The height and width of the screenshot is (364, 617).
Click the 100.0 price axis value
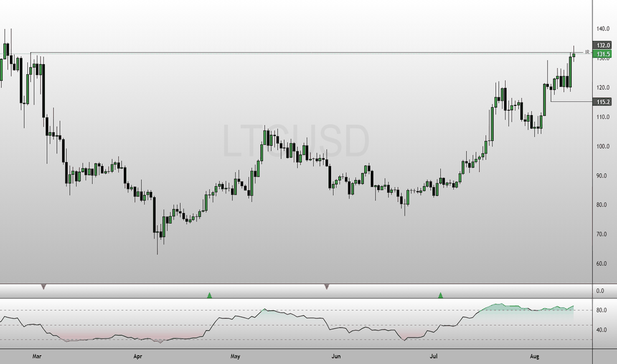(x=603, y=146)
